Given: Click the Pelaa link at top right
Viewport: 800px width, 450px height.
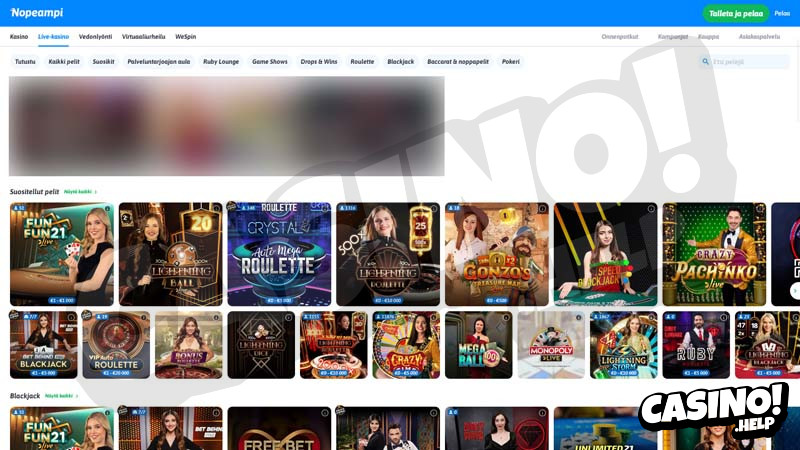Looking at the screenshot, I should tap(782, 13).
